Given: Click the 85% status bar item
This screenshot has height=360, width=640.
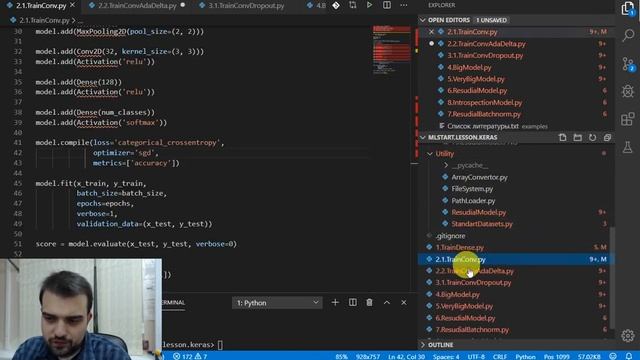Looking at the screenshot, I should [341, 356].
